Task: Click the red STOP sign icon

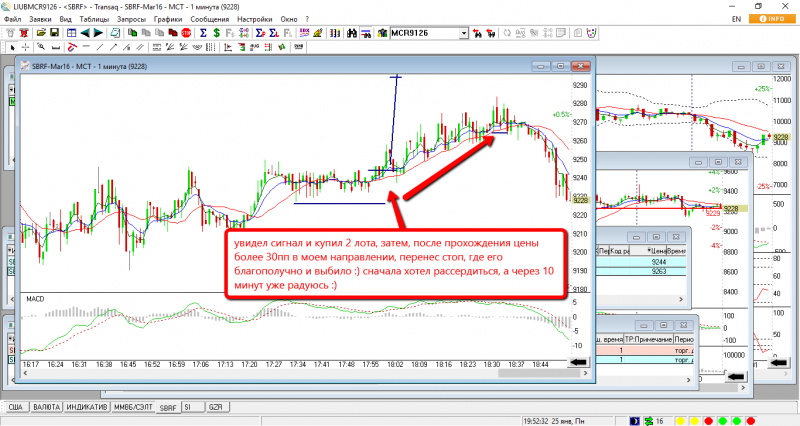Action: [x=186, y=33]
